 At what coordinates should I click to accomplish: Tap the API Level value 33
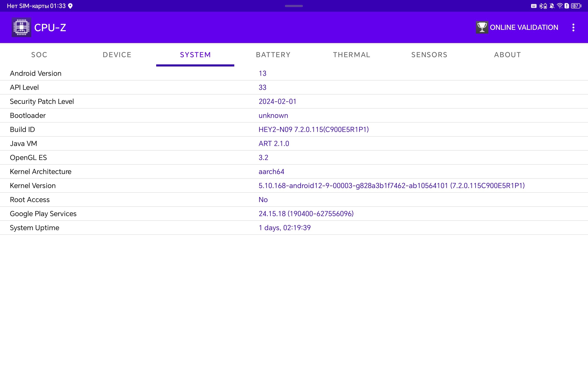click(x=262, y=87)
